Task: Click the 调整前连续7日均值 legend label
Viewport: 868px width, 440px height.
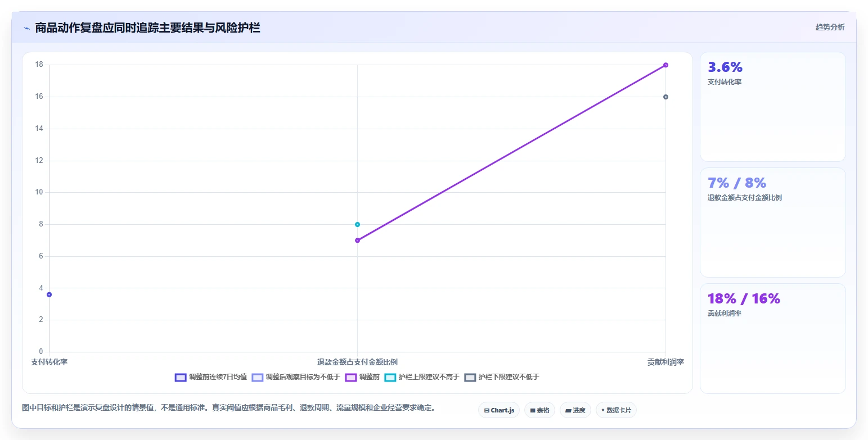Action: point(218,377)
